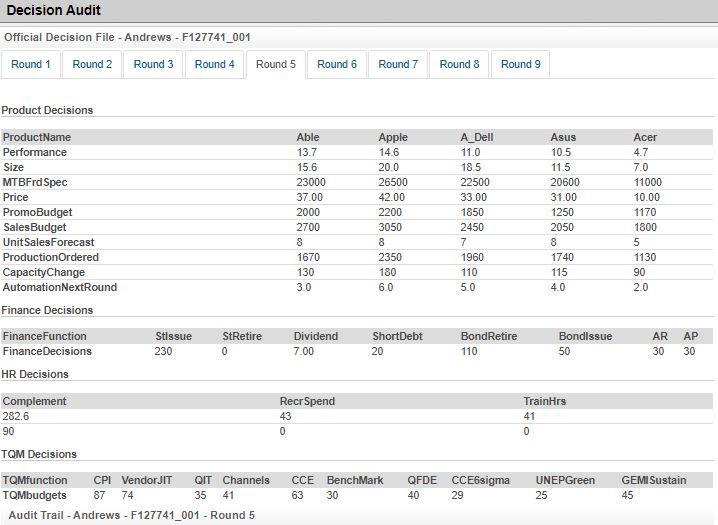Go to the Round 4 tab

coord(215,64)
